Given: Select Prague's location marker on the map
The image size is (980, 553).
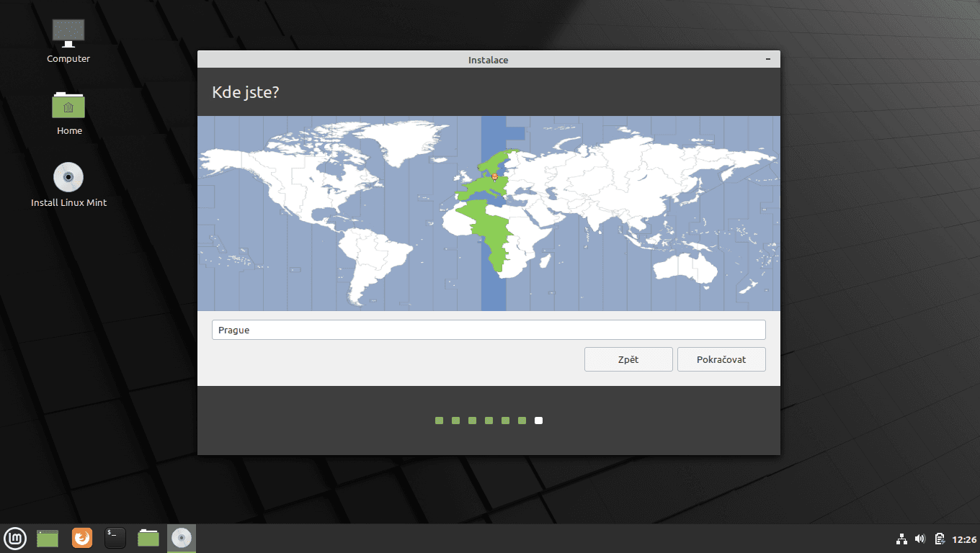Looking at the screenshot, I should (x=494, y=176).
